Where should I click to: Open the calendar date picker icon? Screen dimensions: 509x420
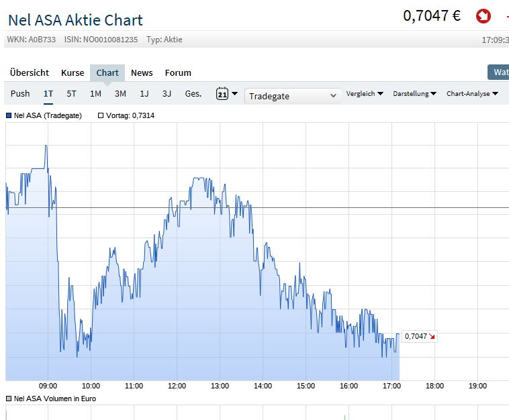coord(222,94)
